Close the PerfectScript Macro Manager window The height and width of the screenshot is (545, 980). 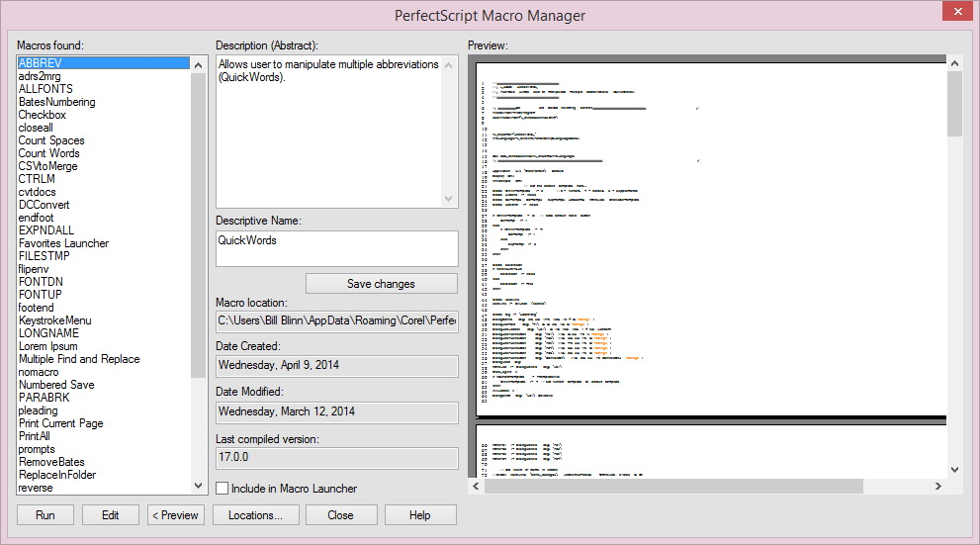pyautogui.click(x=957, y=11)
